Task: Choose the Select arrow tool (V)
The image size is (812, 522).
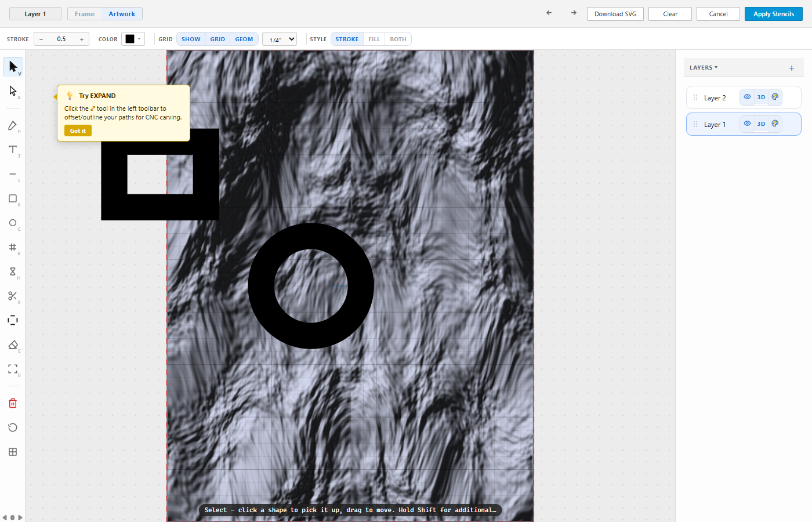Action: pyautogui.click(x=13, y=67)
